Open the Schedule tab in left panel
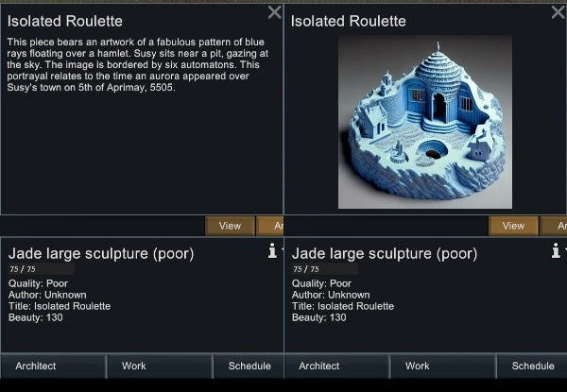This screenshot has height=392, width=567. (x=249, y=366)
